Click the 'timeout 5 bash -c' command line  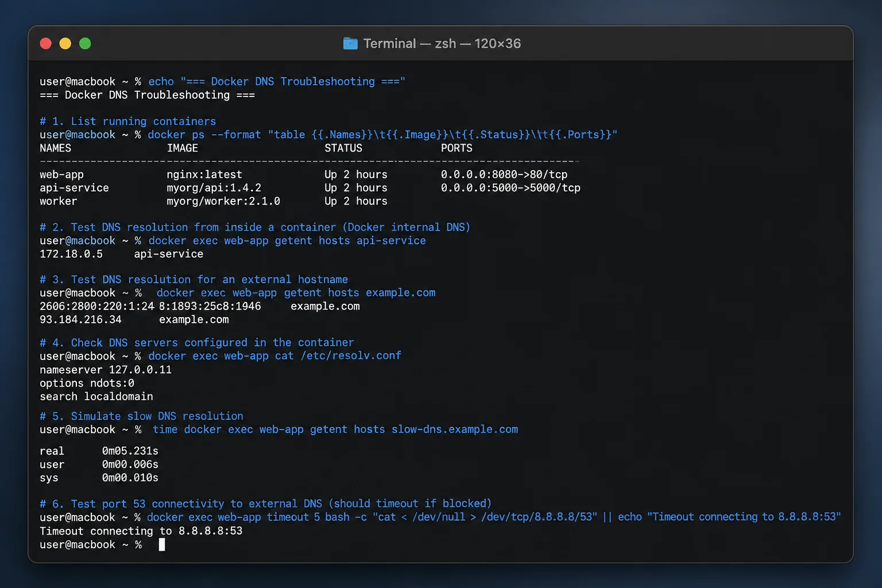tap(494, 517)
